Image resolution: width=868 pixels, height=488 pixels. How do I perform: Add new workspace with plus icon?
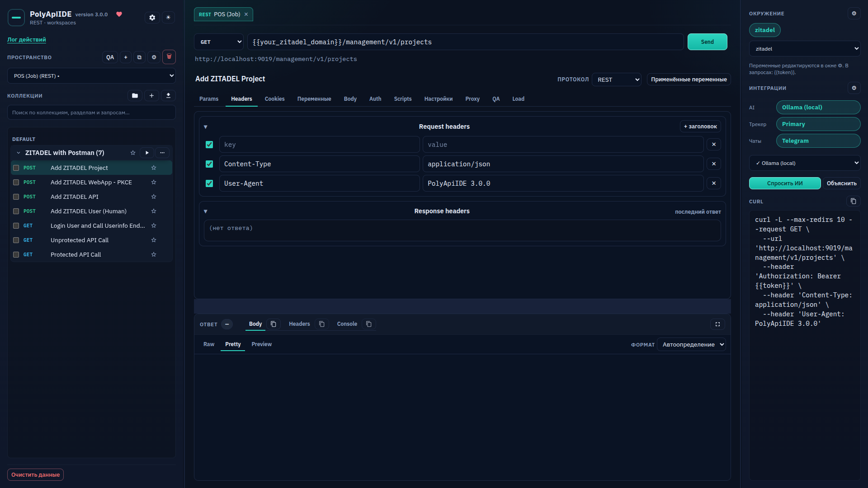(126, 57)
